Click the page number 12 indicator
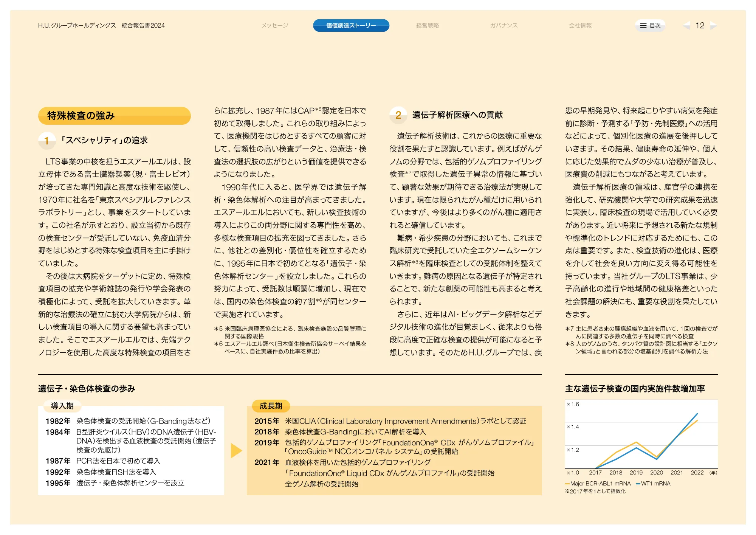Screen dimensions: 756x535 click(700, 26)
